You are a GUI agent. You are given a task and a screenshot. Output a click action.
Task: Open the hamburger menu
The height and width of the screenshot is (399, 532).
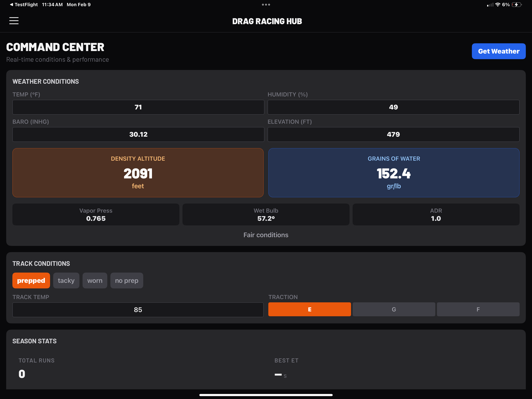[14, 21]
